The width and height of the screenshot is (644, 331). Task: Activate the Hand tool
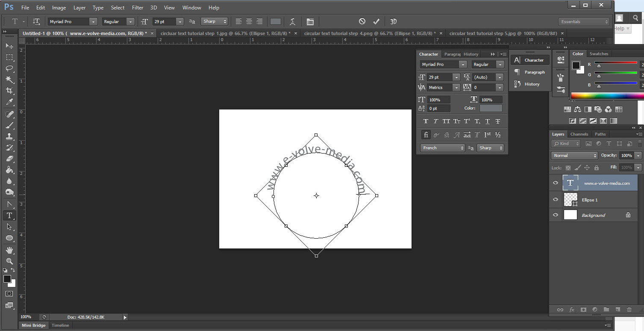(x=9, y=250)
